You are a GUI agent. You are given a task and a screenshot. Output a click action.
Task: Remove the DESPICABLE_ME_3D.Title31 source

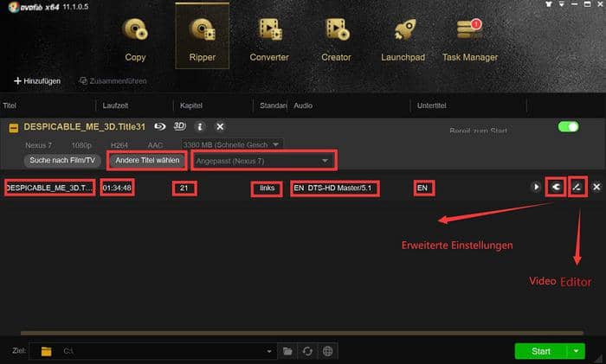(220, 126)
